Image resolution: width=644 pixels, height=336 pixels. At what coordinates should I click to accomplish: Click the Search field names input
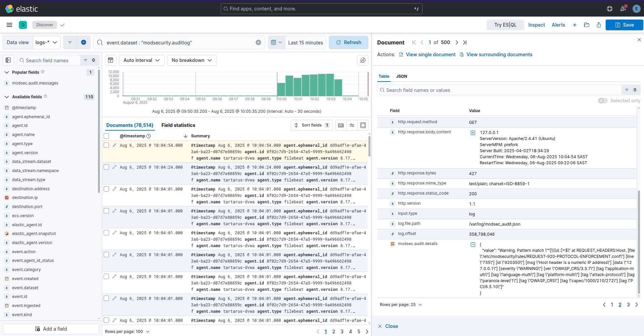click(x=50, y=61)
